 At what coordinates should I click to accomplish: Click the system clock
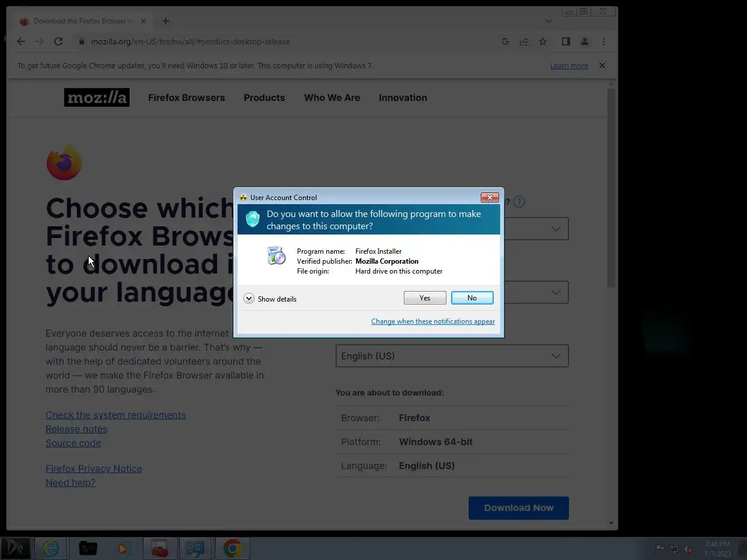click(717, 549)
